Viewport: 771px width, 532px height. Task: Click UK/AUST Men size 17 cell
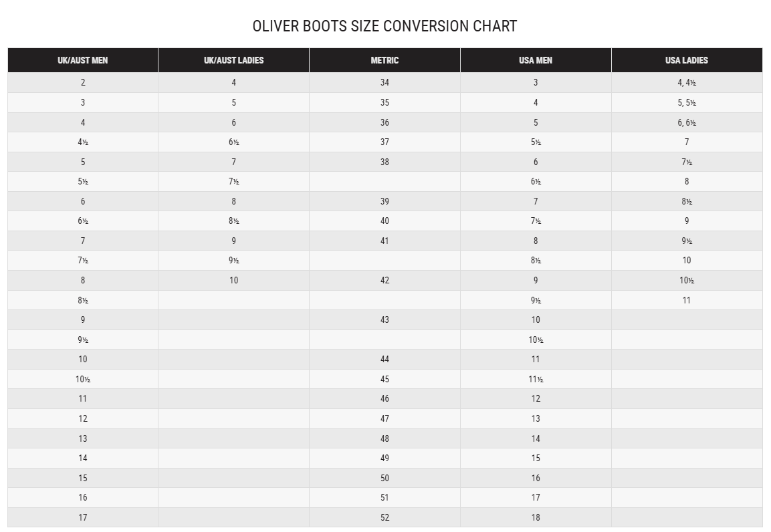point(83,517)
